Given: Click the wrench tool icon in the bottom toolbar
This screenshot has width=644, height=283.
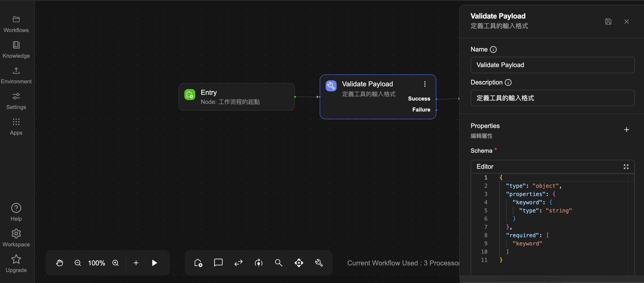Looking at the screenshot, I should 319,263.
